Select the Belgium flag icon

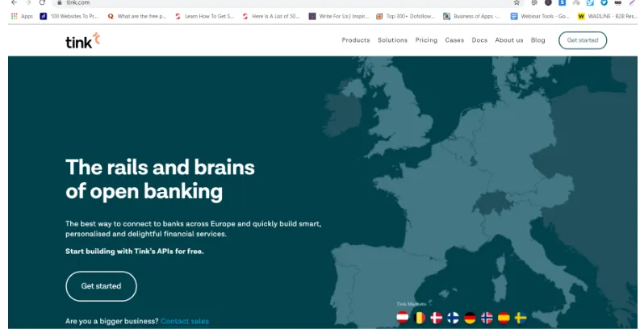tap(420, 318)
